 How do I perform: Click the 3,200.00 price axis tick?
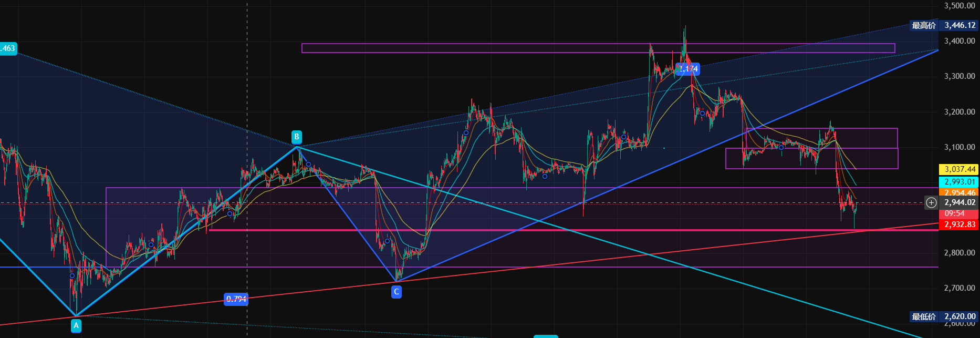coord(960,112)
